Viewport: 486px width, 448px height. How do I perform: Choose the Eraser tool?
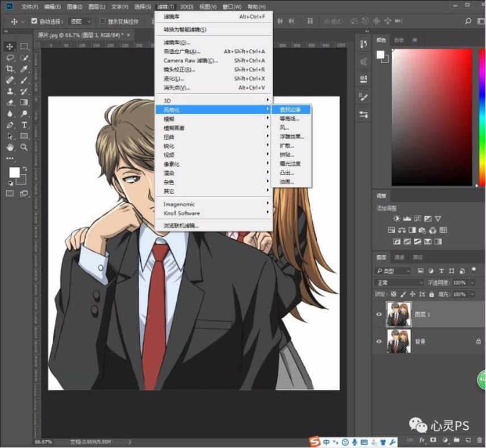pyautogui.click(x=10, y=103)
